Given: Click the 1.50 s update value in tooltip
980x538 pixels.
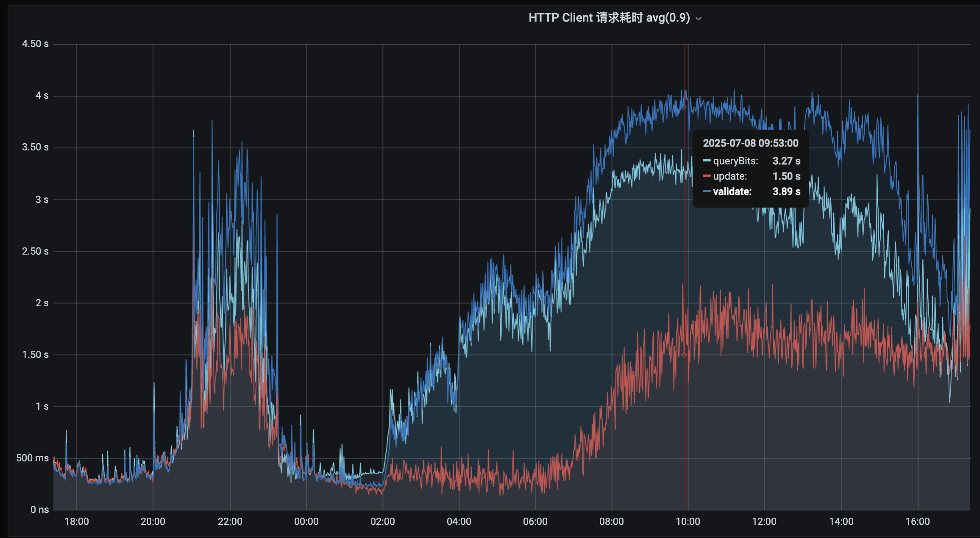Looking at the screenshot, I should 786,176.
